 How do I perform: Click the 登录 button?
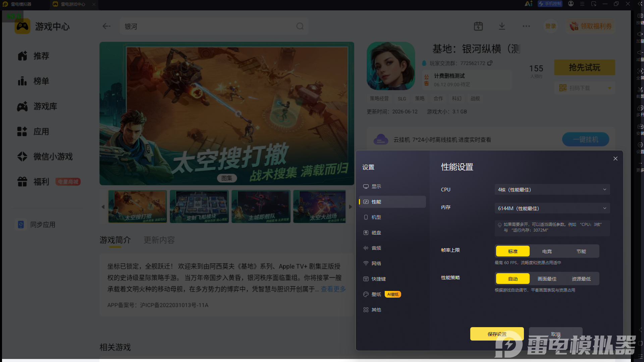(x=550, y=26)
